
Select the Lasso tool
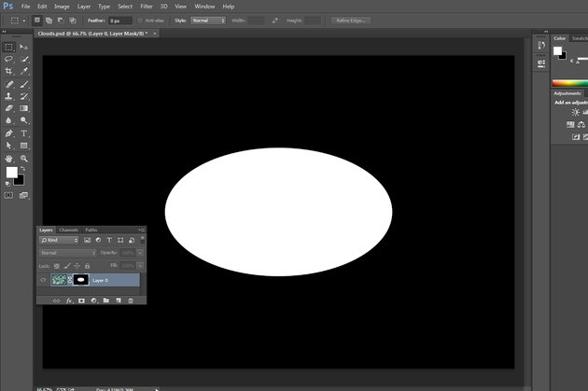pos(9,59)
